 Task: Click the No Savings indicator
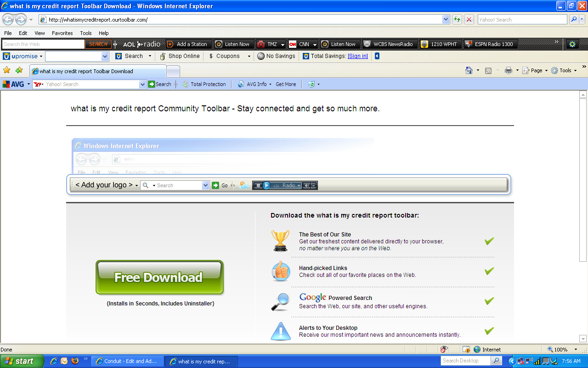pos(276,56)
